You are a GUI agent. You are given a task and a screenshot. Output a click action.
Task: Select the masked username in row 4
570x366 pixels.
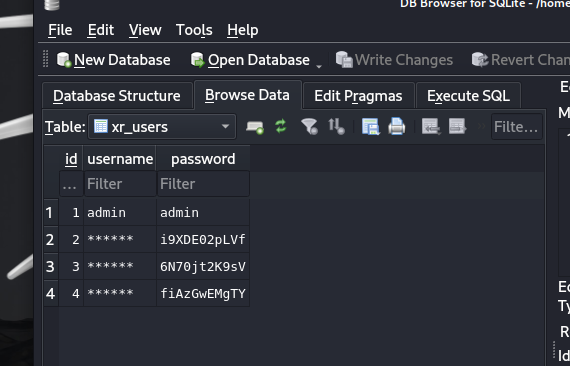click(x=120, y=293)
